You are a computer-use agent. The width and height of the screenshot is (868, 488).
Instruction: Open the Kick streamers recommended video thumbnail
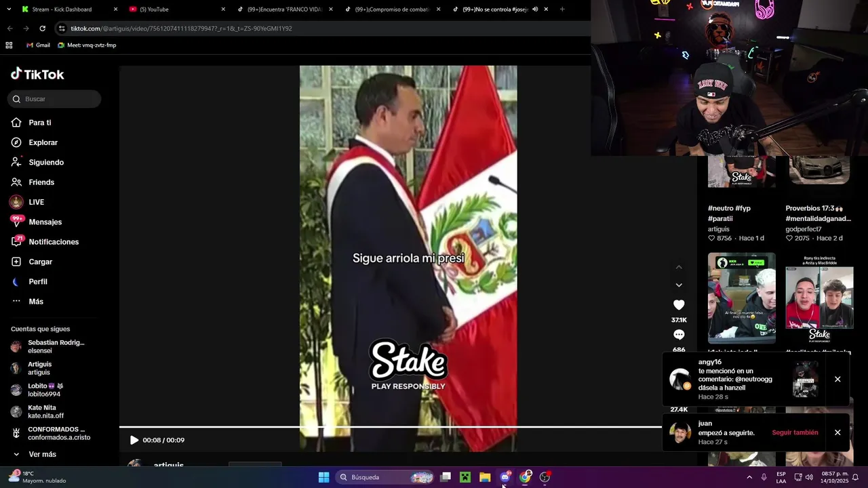click(741, 298)
